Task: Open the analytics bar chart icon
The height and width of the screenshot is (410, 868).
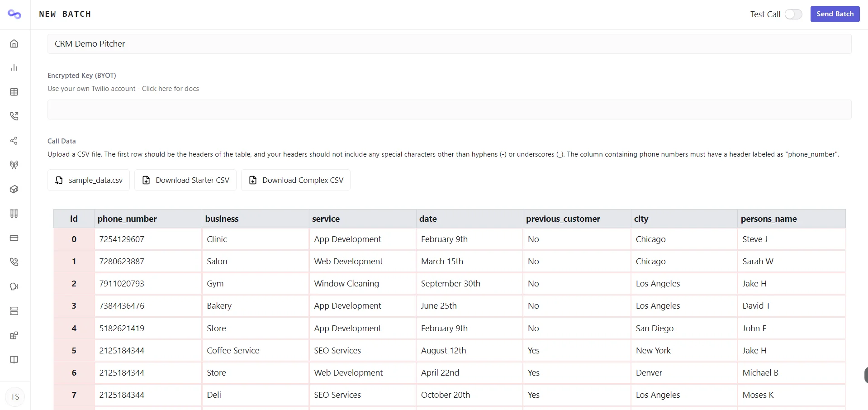Action: pos(14,68)
